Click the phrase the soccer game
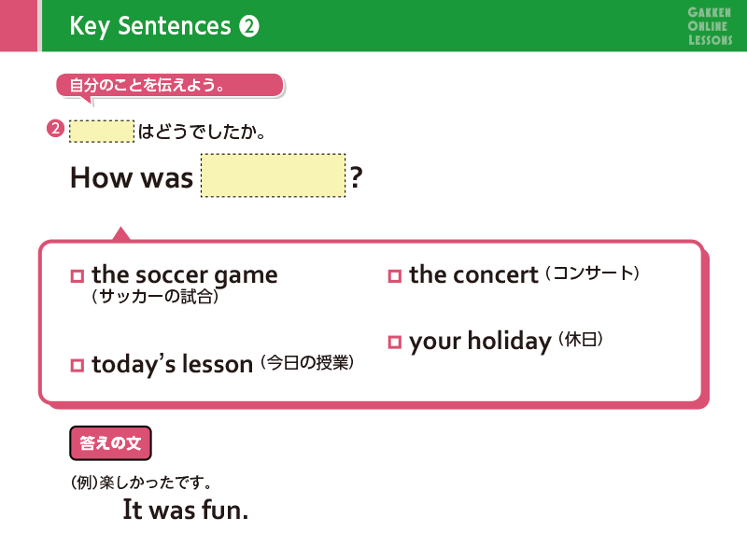The height and width of the screenshot is (560, 747). pyautogui.click(x=184, y=275)
